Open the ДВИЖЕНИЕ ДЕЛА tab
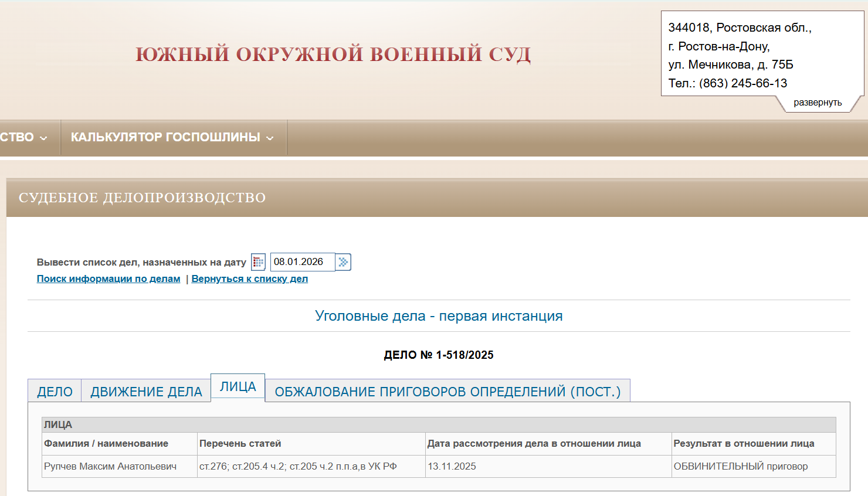This screenshot has height=496, width=868. (x=146, y=392)
